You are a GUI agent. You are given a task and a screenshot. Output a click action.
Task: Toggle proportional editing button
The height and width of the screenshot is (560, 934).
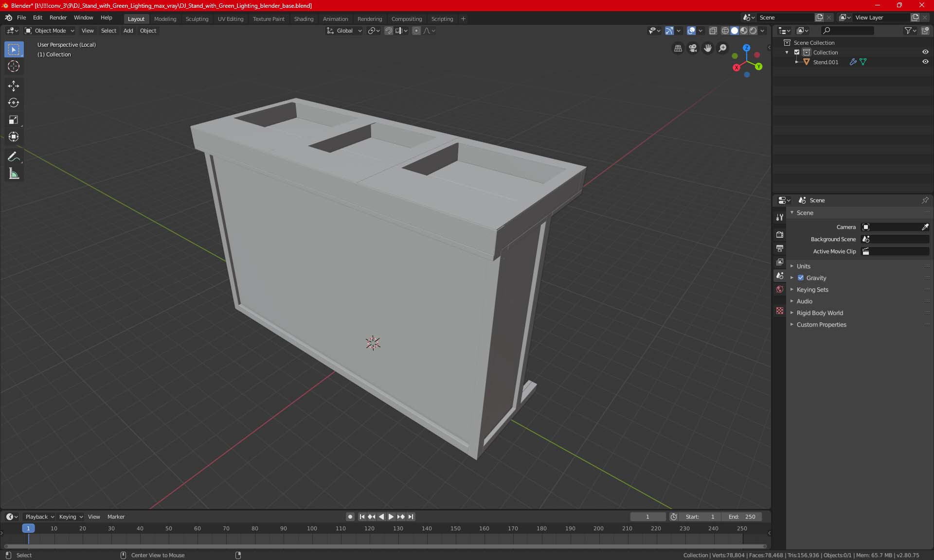click(416, 31)
